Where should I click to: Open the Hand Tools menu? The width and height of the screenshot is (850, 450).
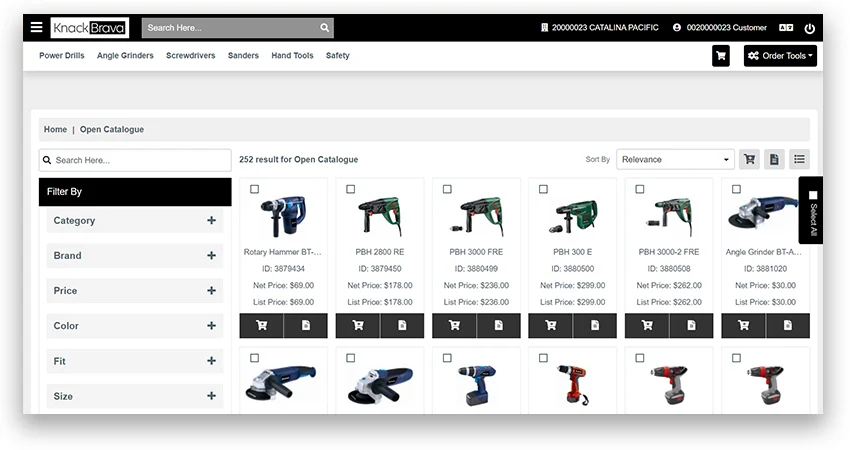point(292,55)
